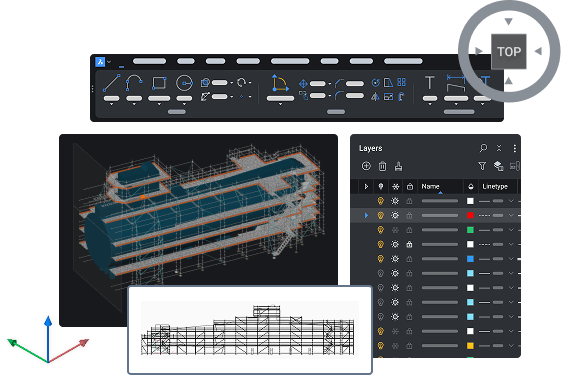Toggle the lightbulb on the green layer row
This screenshot has height=375, width=561.
pyautogui.click(x=381, y=230)
